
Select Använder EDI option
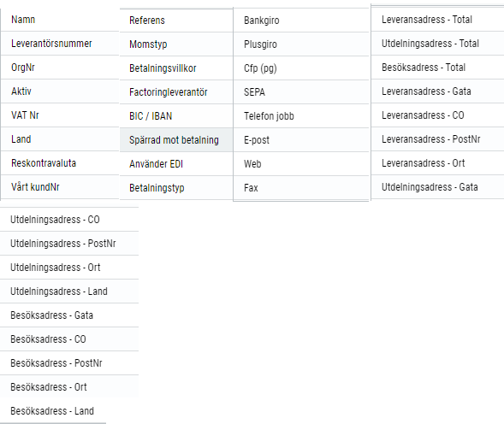(176, 164)
